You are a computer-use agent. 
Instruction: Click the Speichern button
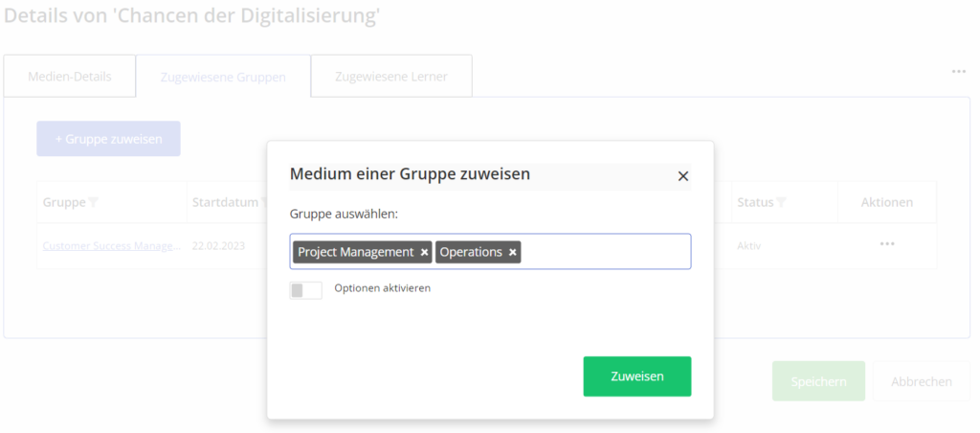click(818, 381)
